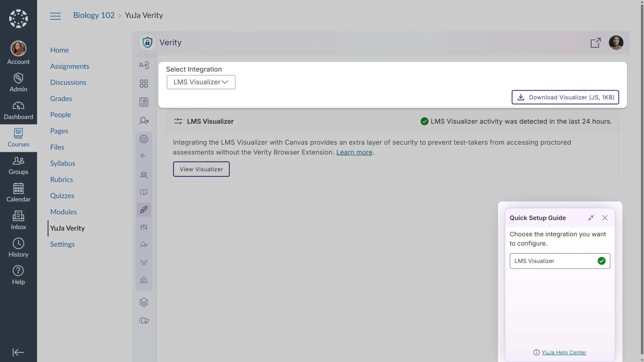The width and height of the screenshot is (644, 362).
Task: Open the LMS Visualizer integration dropdown
Action: point(201,82)
